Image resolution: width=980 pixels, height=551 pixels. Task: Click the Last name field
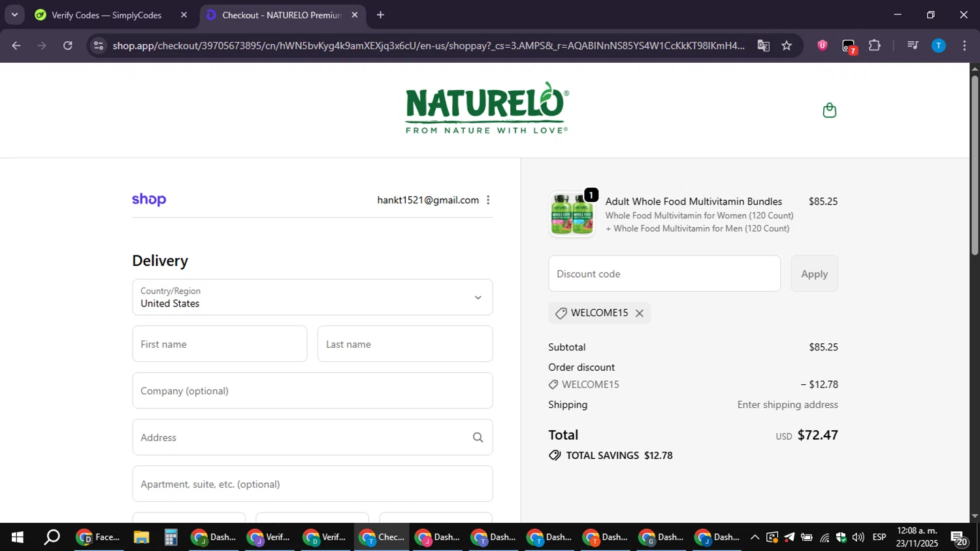coord(405,344)
